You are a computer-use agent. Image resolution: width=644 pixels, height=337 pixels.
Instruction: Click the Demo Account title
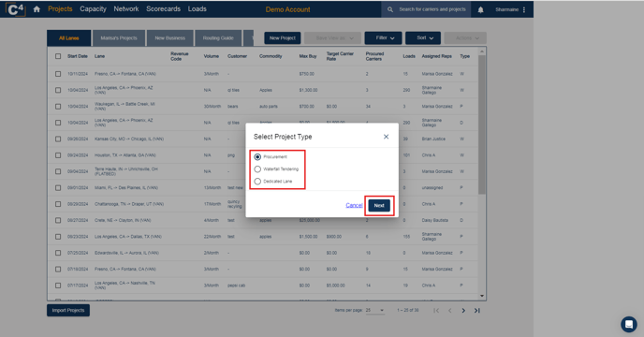point(287,9)
